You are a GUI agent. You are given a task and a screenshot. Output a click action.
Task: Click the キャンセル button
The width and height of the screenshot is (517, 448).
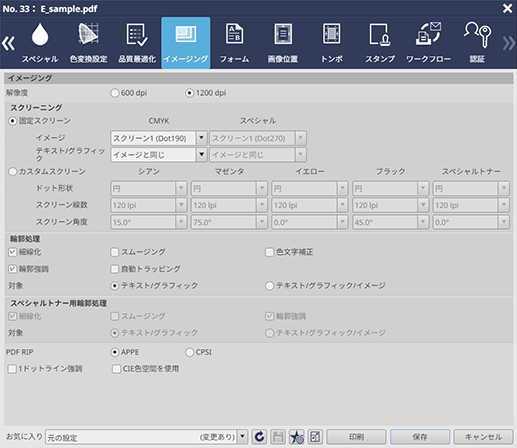pos(483,437)
